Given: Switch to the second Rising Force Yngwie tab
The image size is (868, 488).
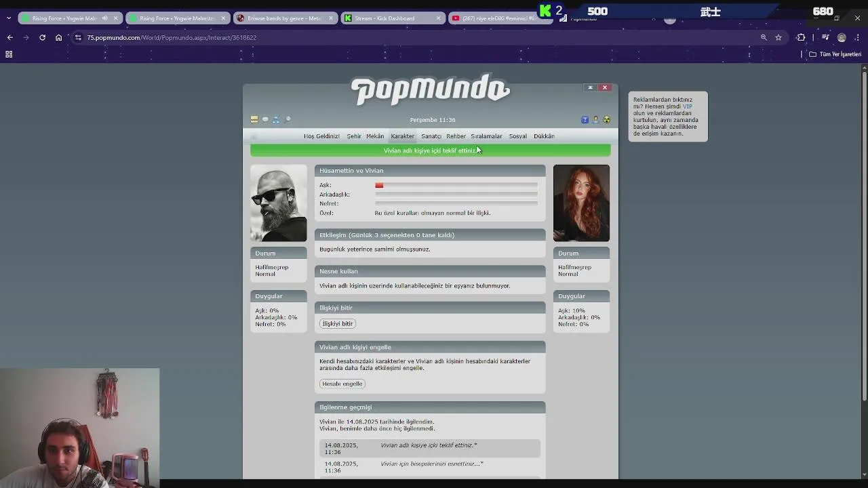Looking at the screenshot, I should coord(178,18).
